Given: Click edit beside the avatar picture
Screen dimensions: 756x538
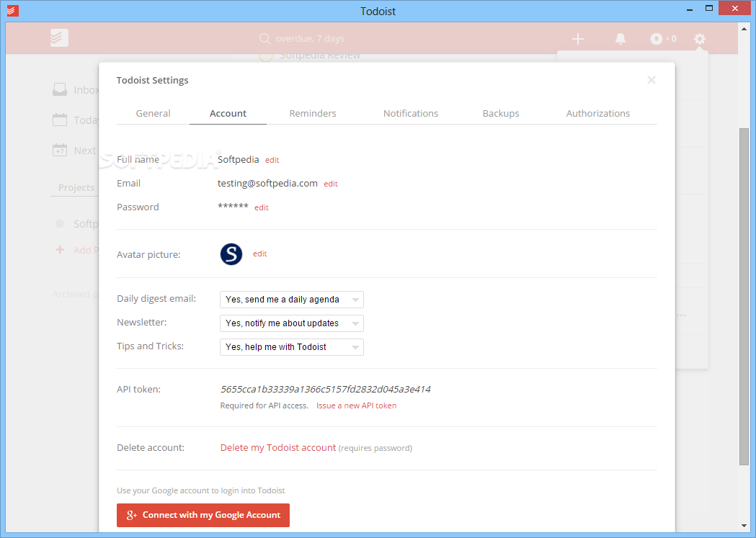Looking at the screenshot, I should pyautogui.click(x=260, y=254).
